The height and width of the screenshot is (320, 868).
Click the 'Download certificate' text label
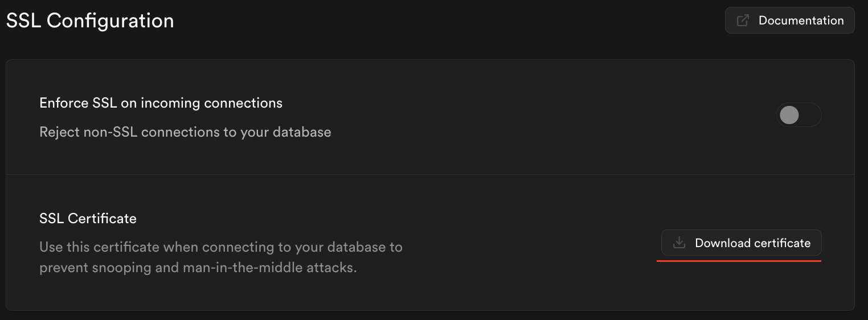(752, 243)
